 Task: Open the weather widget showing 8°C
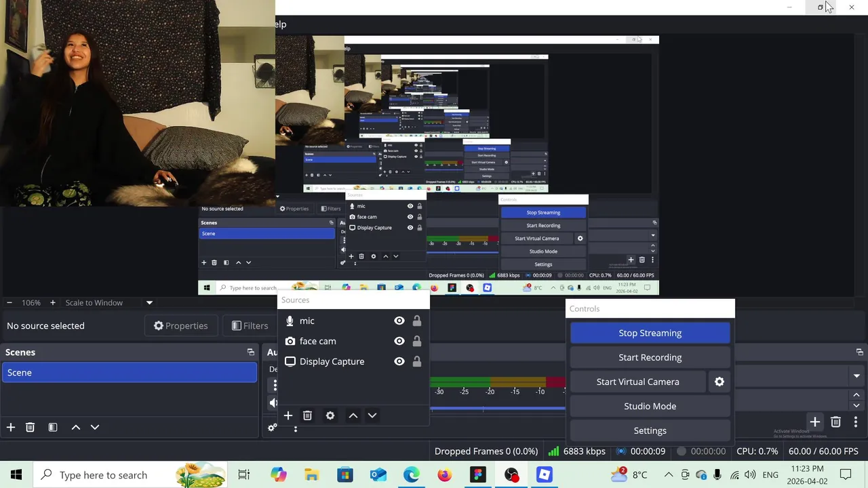[x=629, y=474]
